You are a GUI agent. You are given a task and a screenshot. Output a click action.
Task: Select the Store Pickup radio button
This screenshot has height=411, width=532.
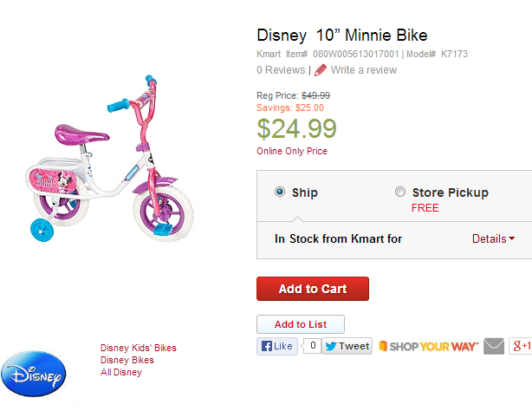click(x=399, y=192)
